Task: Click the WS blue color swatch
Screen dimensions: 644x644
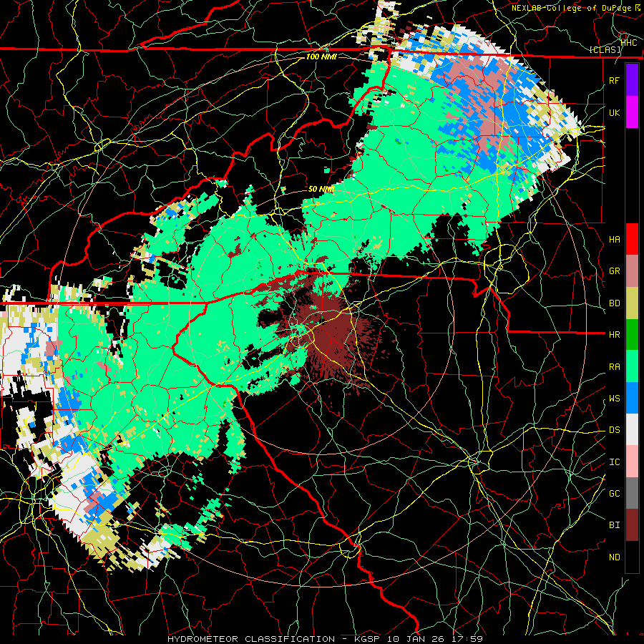Action: coord(632,398)
